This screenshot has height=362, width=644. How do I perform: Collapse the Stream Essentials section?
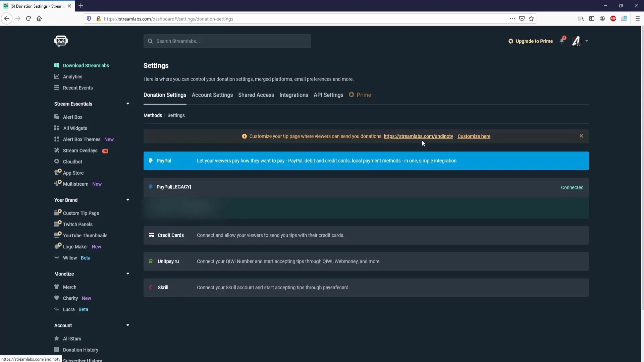pos(128,104)
